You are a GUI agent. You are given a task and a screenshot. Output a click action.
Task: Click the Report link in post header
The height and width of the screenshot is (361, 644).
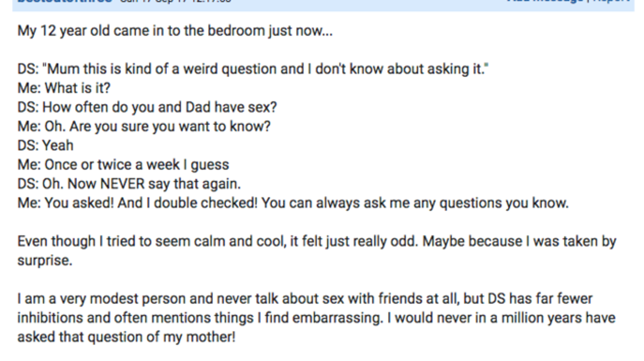point(610,1)
